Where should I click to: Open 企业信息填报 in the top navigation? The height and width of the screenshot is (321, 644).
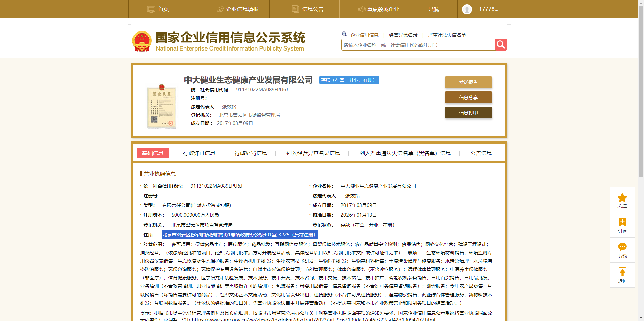(x=242, y=9)
